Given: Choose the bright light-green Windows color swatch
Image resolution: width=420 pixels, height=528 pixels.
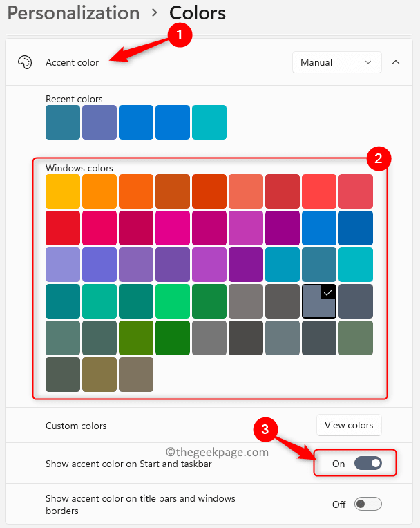Looking at the screenshot, I should point(173,301).
